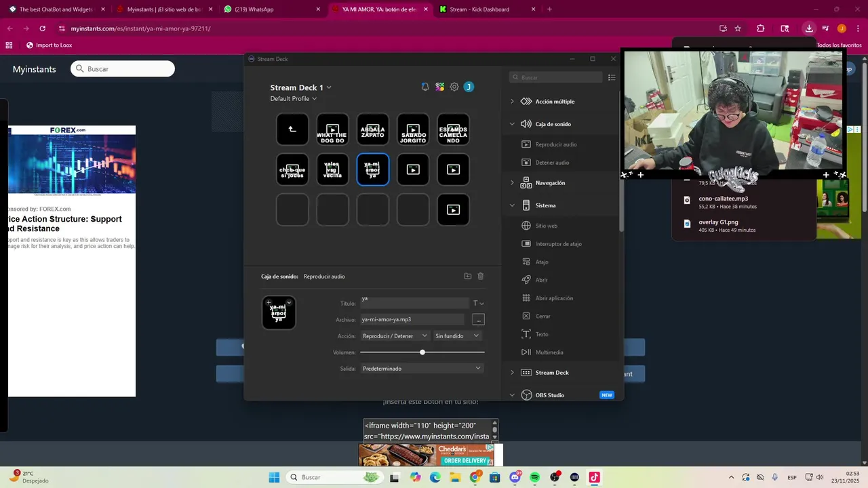Delete the action with trash icon
The height and width of the screenshot is (488, 868).
pyautogui.click(x=481, y=276)
